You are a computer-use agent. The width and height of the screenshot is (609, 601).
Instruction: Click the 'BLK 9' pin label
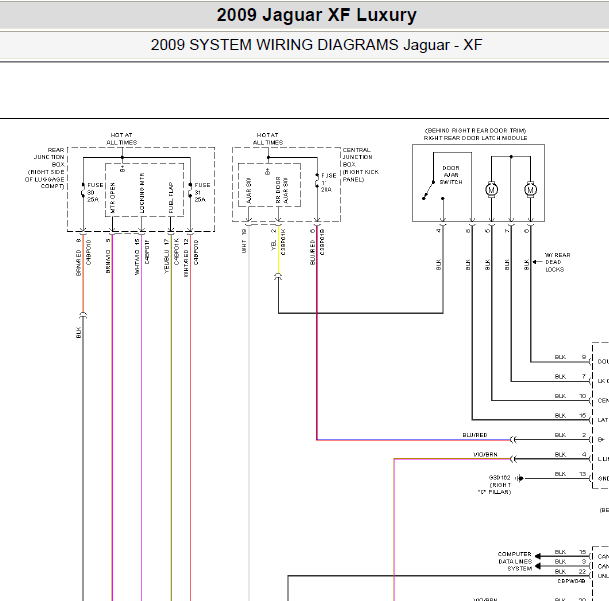tap(570, 357)
